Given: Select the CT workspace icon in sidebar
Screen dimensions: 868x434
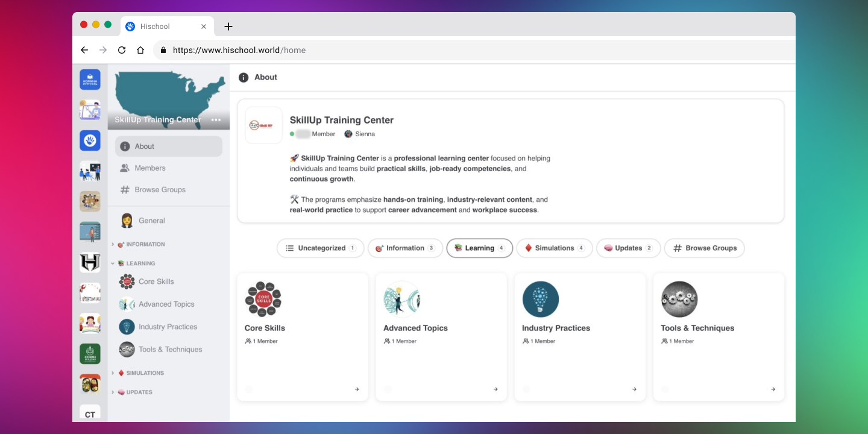Looking at the screenshot, I should [x=90, y=414].
